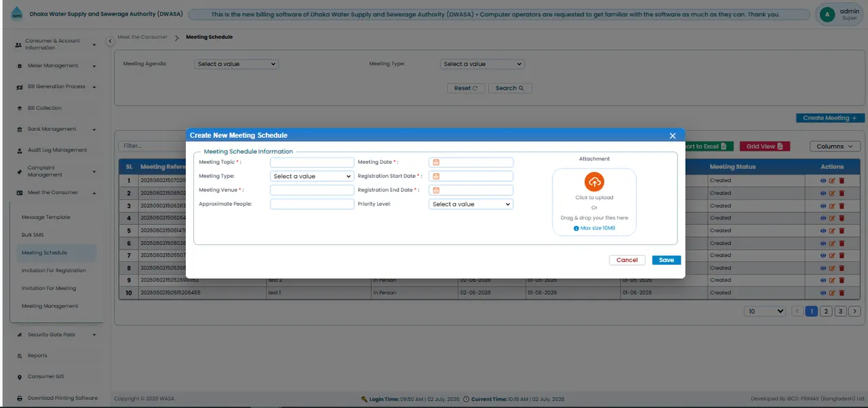Click the Search button
868x408 pixels.
click(x=510, y=88)
